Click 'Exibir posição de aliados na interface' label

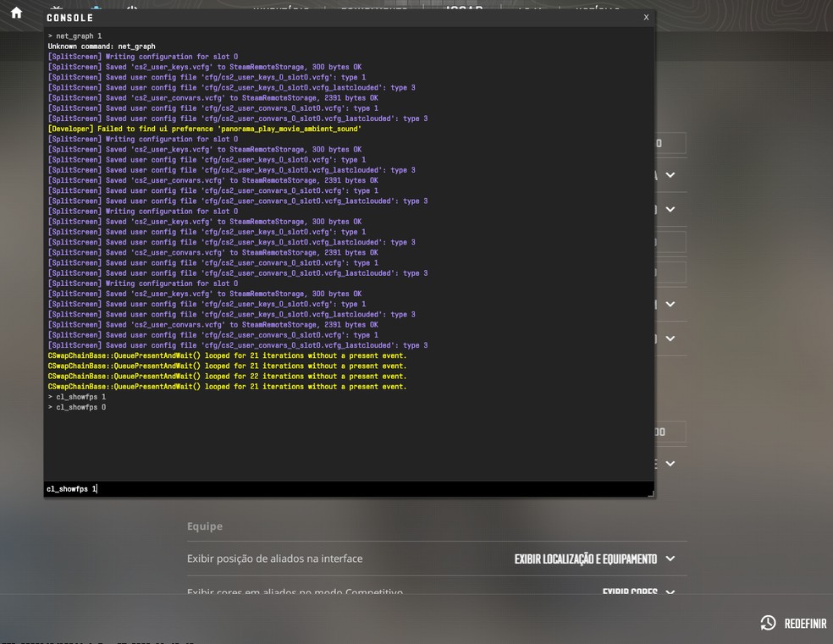coord(274,559)
